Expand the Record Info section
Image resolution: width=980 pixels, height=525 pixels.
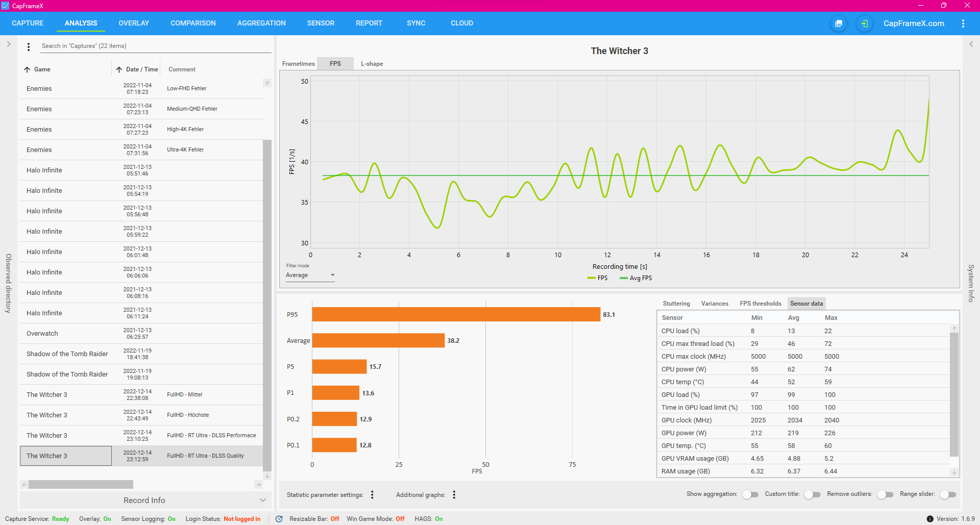tap(144, 501)
